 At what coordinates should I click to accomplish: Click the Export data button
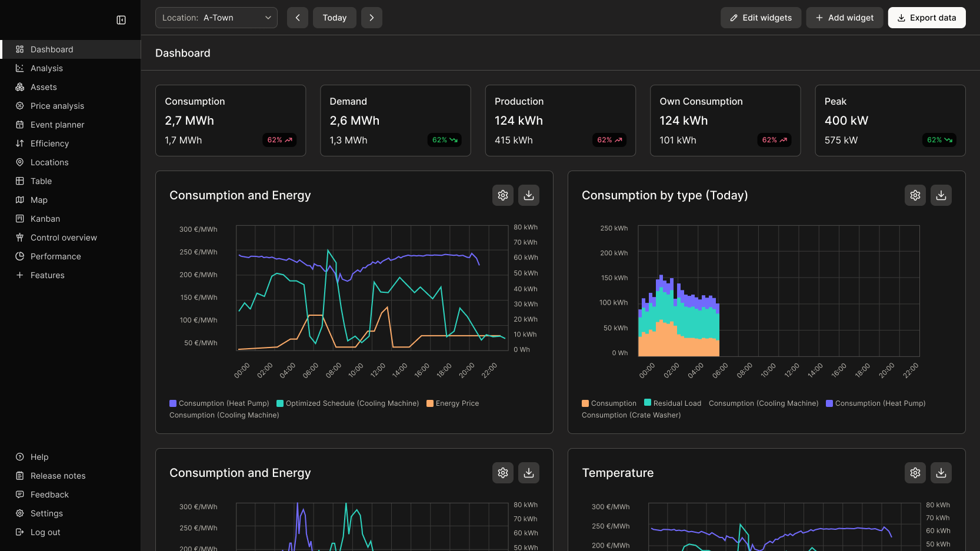tap(926, 18)
